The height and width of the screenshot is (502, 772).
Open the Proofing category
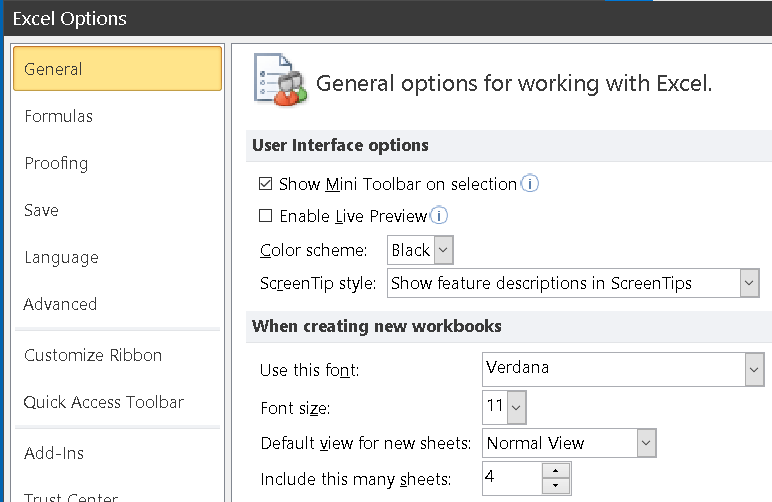click(56, 163)
